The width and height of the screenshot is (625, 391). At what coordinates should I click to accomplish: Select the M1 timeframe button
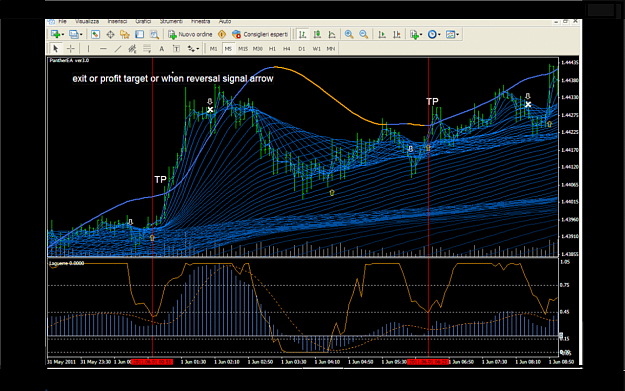[x=214, y=49]
